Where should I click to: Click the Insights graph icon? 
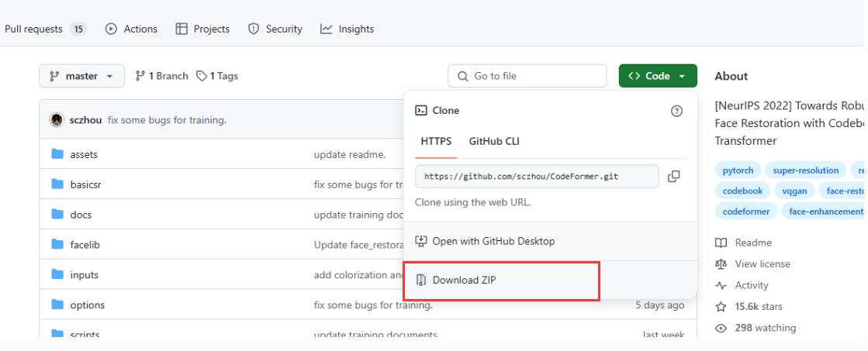coord(327,29)
